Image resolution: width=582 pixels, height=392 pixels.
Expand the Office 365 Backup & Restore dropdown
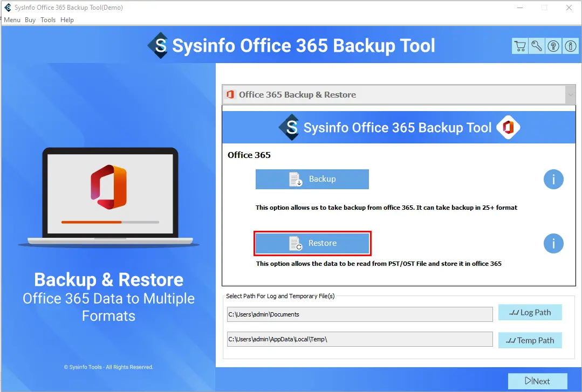coord(570,95)
